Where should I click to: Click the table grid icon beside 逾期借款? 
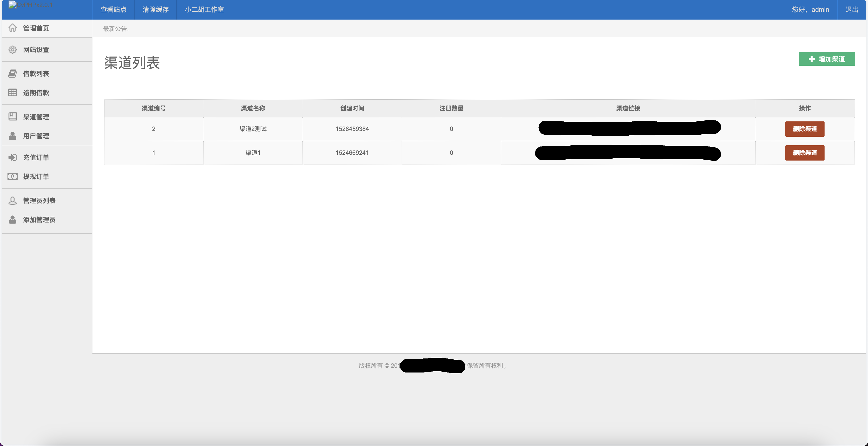[13, 93]
